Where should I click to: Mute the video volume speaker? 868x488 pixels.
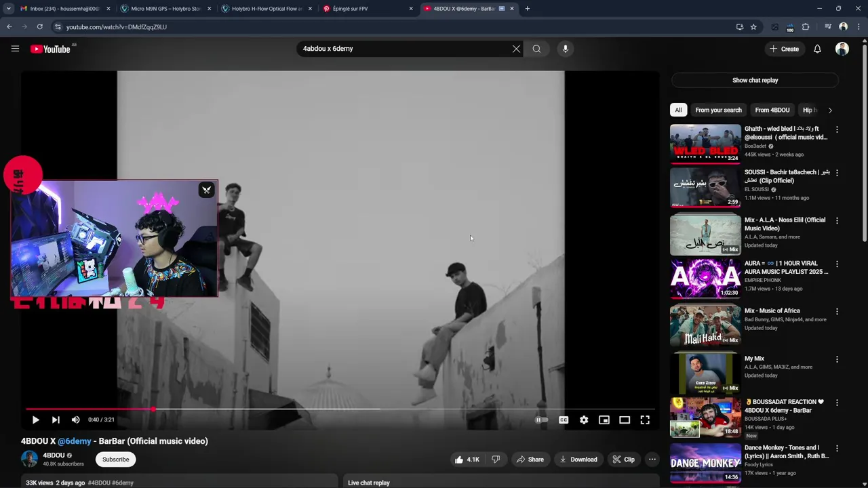click(x=75, y=420)
